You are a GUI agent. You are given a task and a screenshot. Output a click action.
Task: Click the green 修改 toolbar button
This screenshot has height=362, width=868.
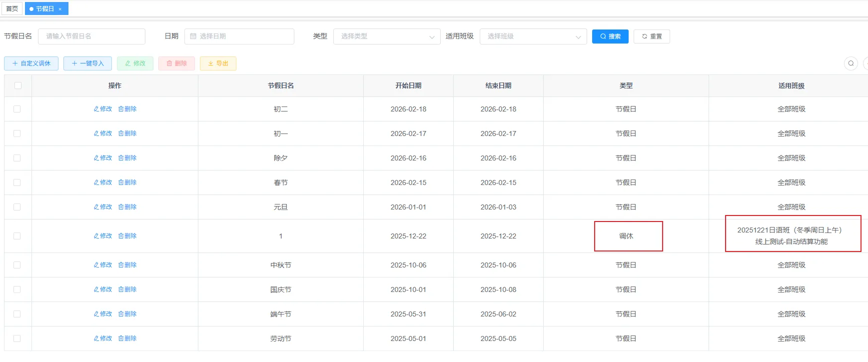tap(135, 63)
